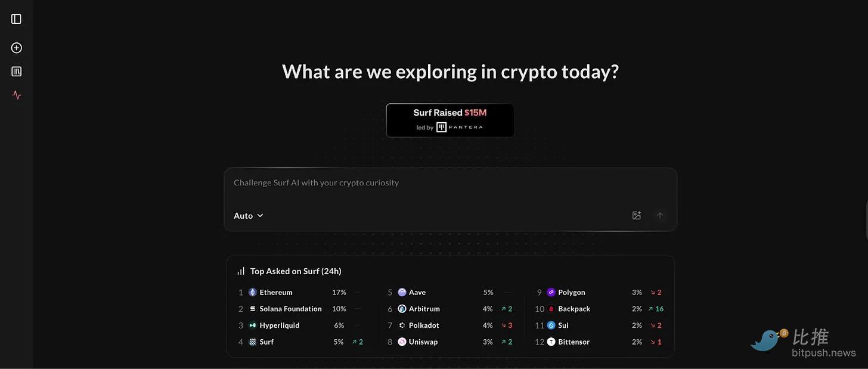
Task: Toggle the sidebar panel icon
Action: point(16,19)
